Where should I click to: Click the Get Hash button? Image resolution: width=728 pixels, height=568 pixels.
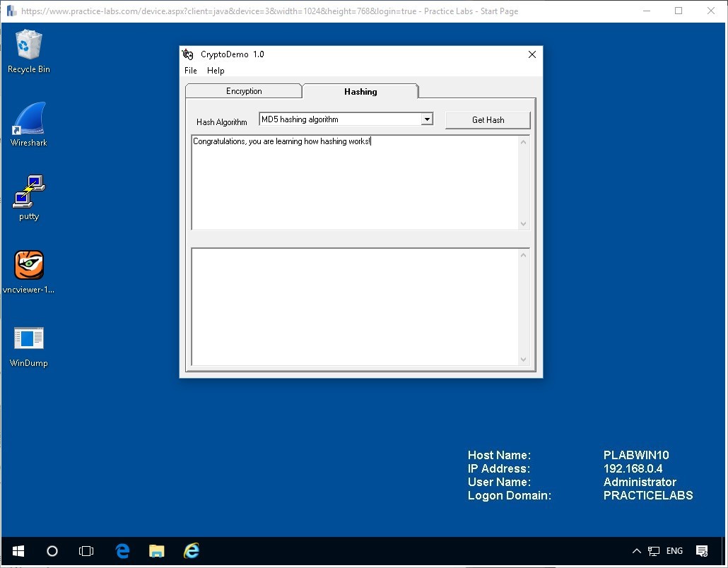point(488,119)
